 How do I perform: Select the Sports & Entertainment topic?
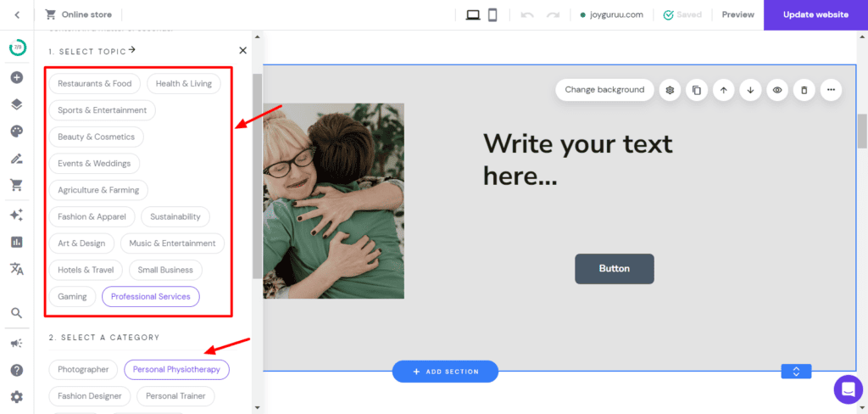(103, 110)
